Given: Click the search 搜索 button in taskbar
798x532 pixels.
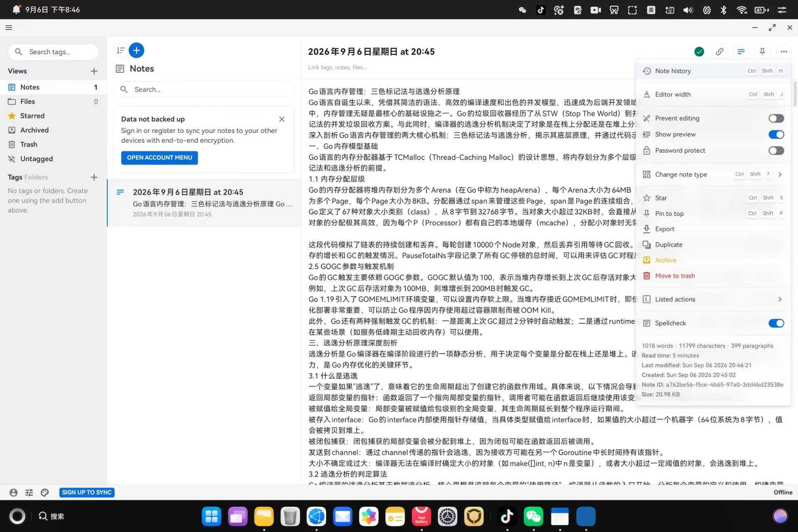Looking at the screenshot, I should click(x=51, y=516).
